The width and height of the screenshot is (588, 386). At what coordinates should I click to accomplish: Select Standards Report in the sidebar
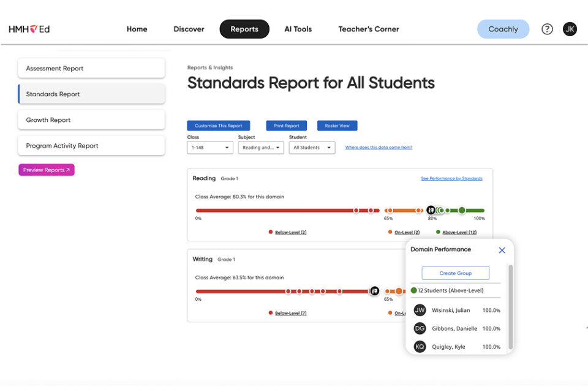point(91,94)
